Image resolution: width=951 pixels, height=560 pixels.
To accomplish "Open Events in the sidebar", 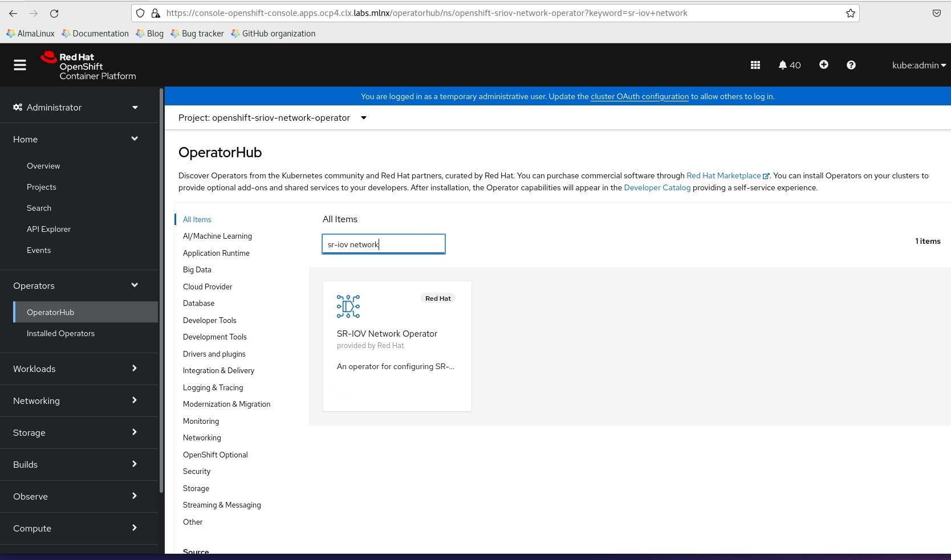I will tap(39, 250).
